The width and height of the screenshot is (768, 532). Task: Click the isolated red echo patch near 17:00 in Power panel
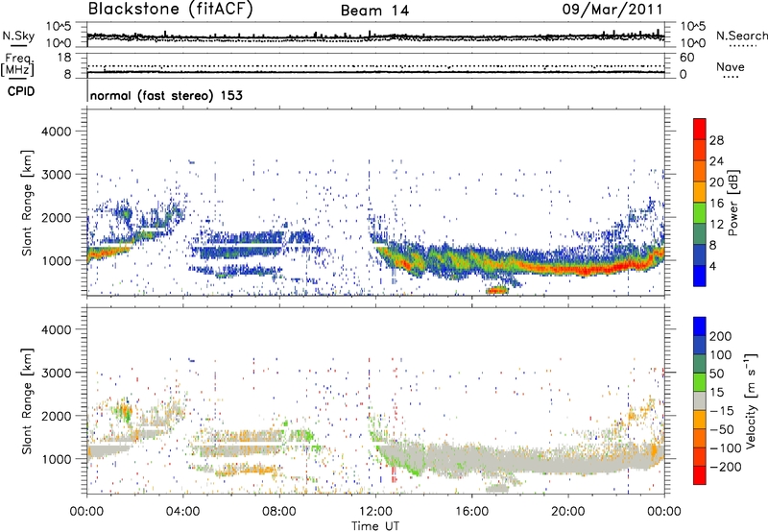coord(497,291)
